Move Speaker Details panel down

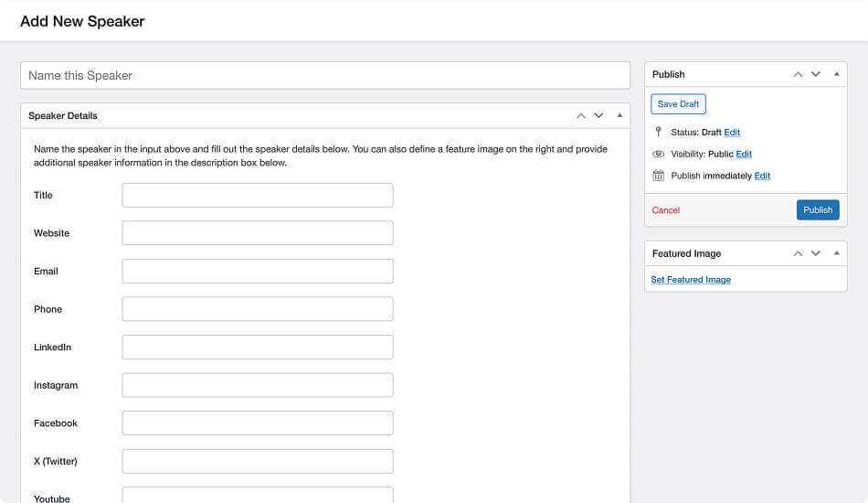click(x=598, y=116)
